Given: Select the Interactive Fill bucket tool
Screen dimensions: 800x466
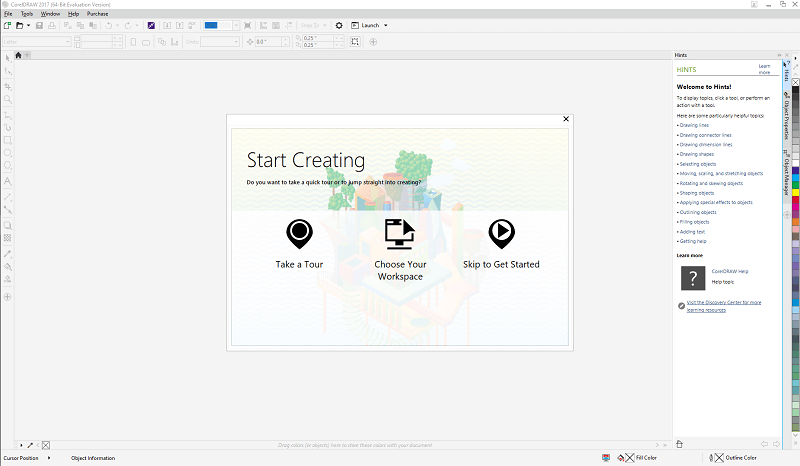Looking at the screenshot, I should [x=8, y=266].
